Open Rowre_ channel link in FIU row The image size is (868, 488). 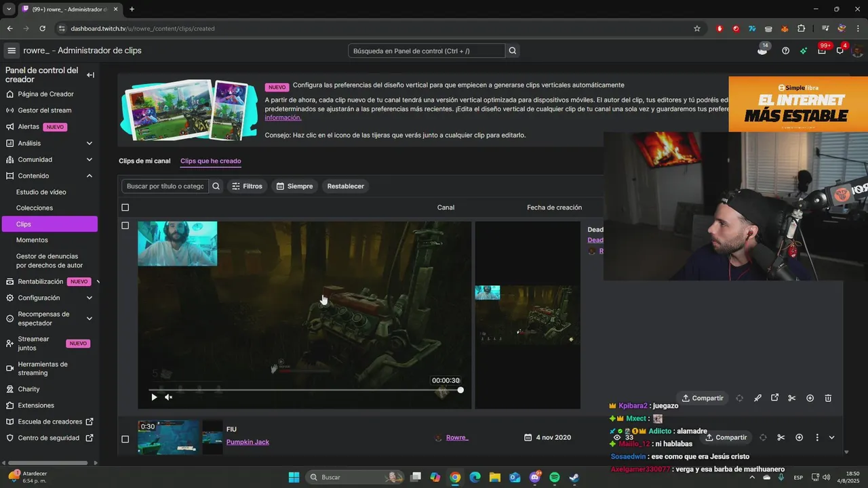(457, 438)
